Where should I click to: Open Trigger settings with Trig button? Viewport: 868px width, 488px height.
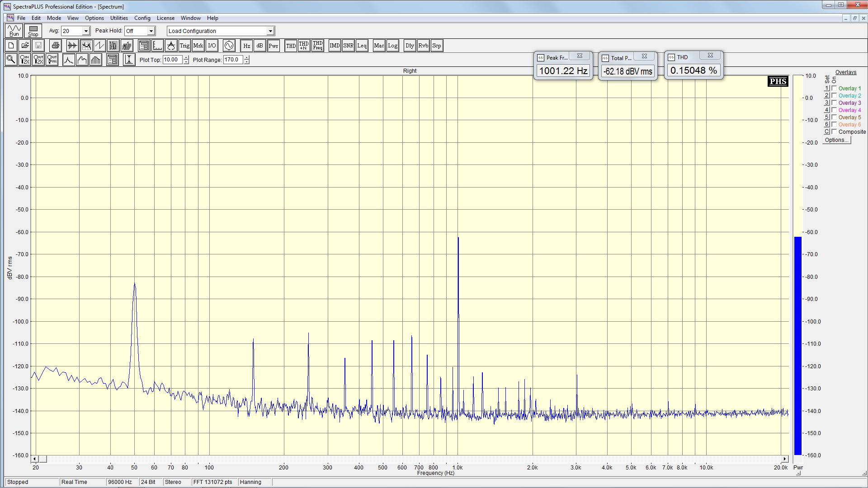pos(185,46)
